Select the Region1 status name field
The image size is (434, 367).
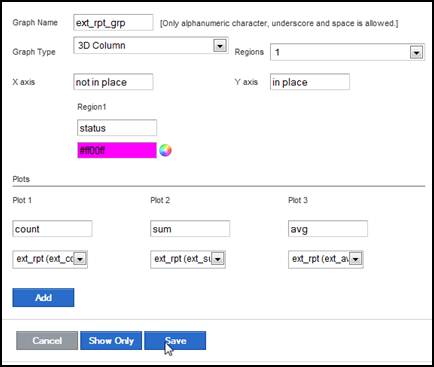click(x=117, y=128)
